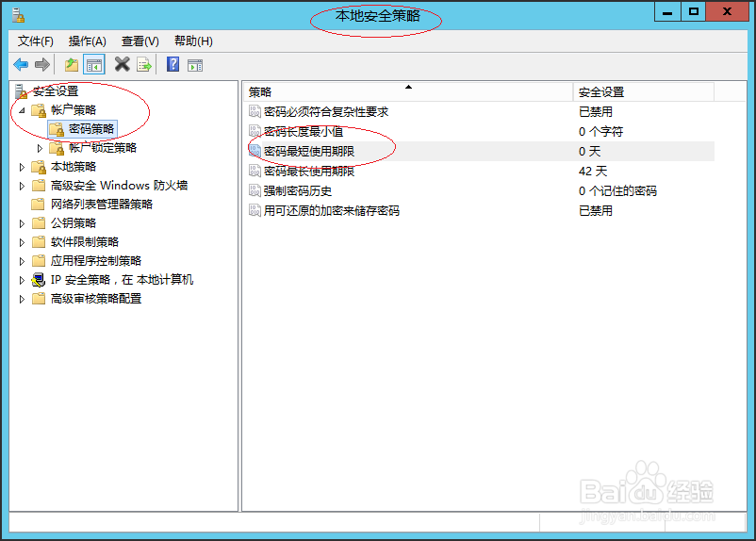This screenshot has height=541, width=756.
Task: Open the 查看(V) menu
Action: 140,41
